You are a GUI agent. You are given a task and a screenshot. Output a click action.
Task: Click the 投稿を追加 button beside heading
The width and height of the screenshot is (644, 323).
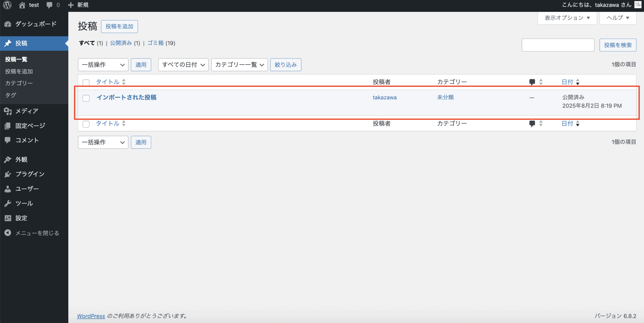tap(119, 26)
